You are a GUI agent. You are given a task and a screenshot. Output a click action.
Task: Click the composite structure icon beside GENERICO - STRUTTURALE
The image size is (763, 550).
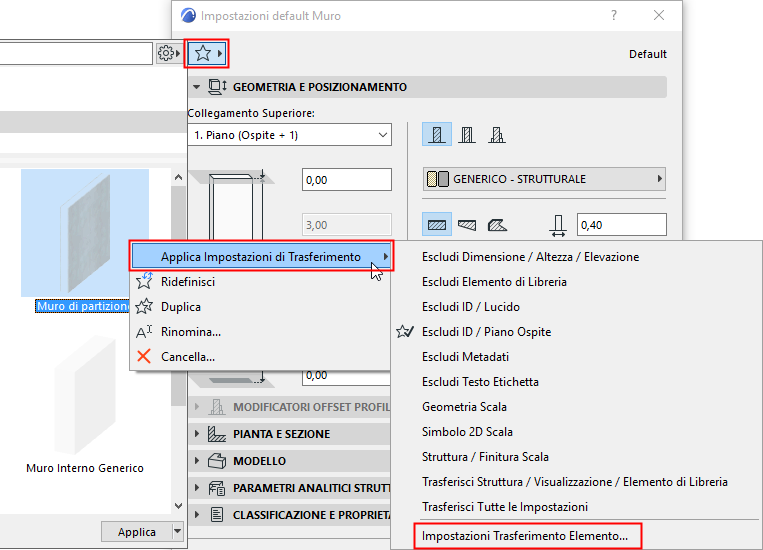(437, 179)
